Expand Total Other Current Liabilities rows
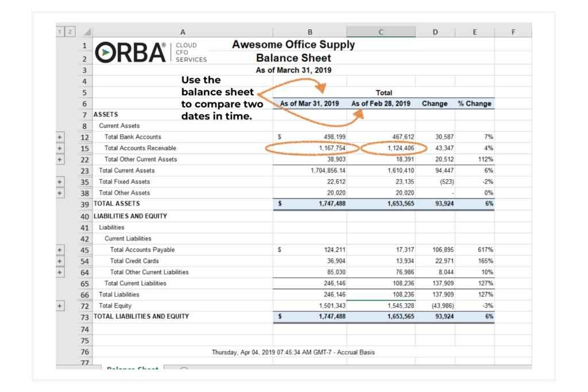Image resolution: width=588 pixels, height=392 pixels. (60, 272)
